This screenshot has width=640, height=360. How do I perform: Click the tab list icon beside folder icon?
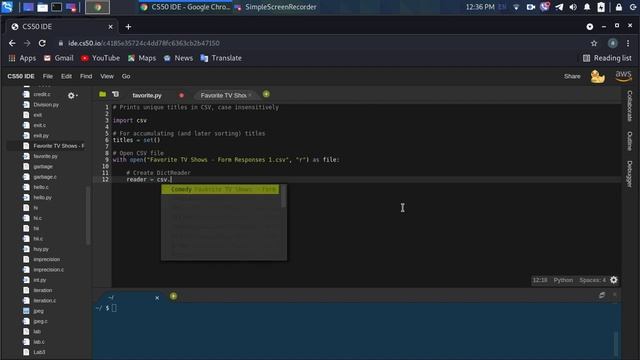coord(116,94)
